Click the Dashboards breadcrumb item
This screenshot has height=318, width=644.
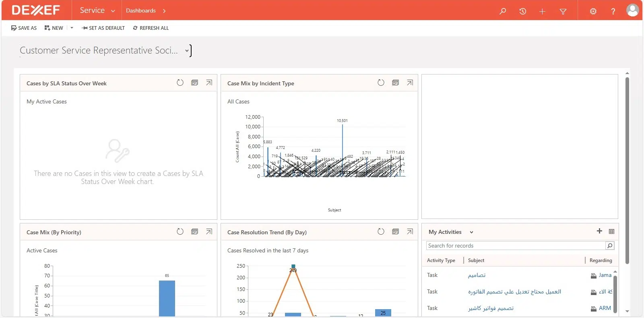point(140,10)
